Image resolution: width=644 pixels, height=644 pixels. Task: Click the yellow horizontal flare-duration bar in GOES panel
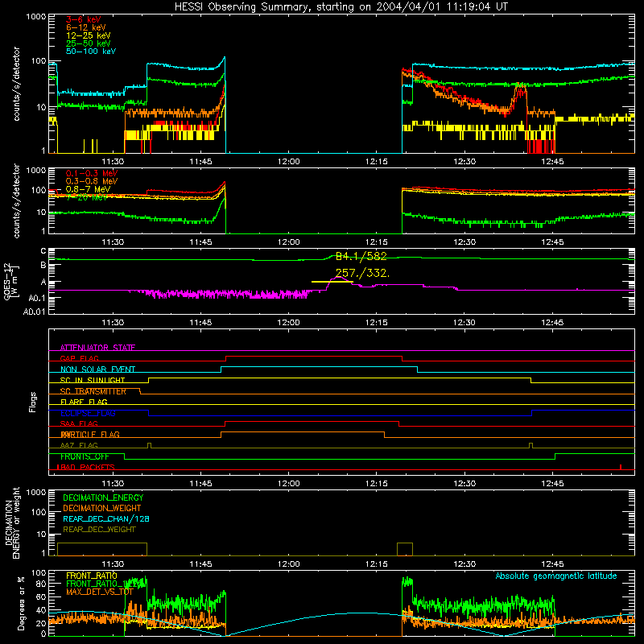coord(332,282)
